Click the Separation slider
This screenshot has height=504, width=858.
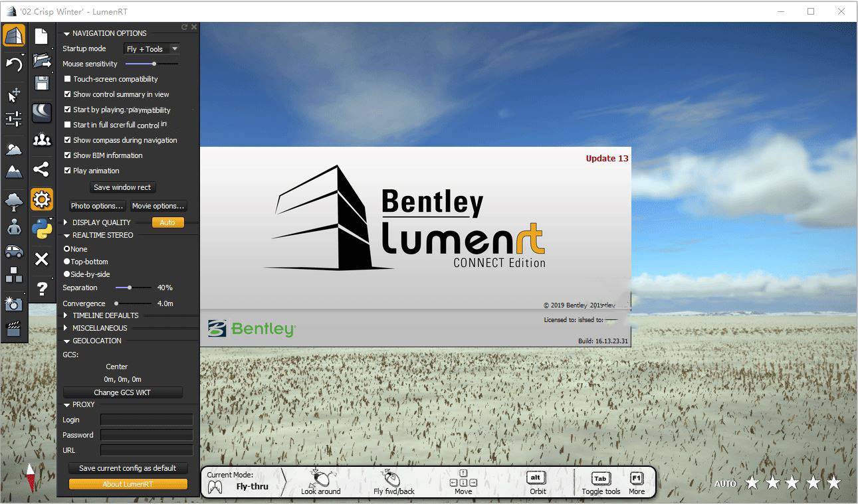(133, 288)
